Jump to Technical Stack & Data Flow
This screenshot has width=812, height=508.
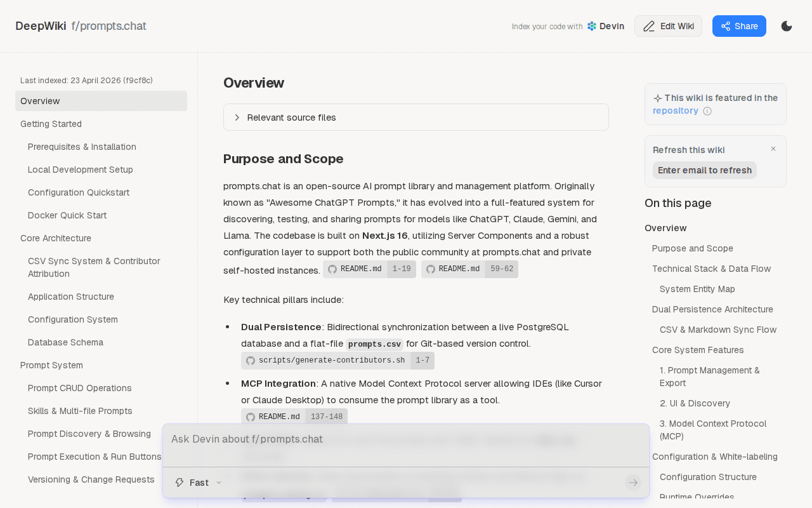click(712, 269)
